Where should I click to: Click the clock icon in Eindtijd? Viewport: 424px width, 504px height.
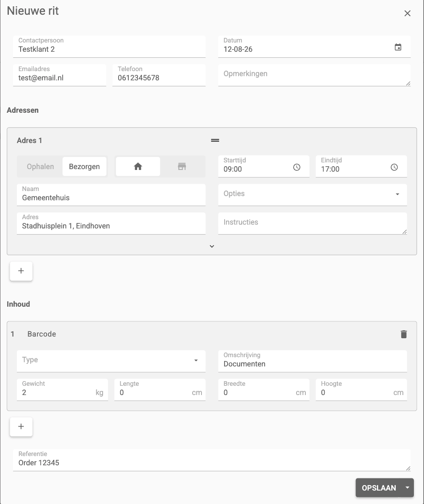[394, 167]
